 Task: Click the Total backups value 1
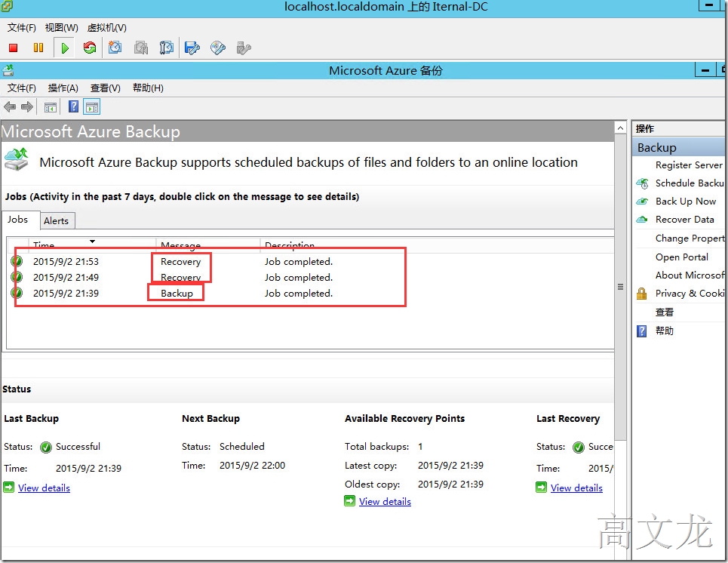point(420,447)
